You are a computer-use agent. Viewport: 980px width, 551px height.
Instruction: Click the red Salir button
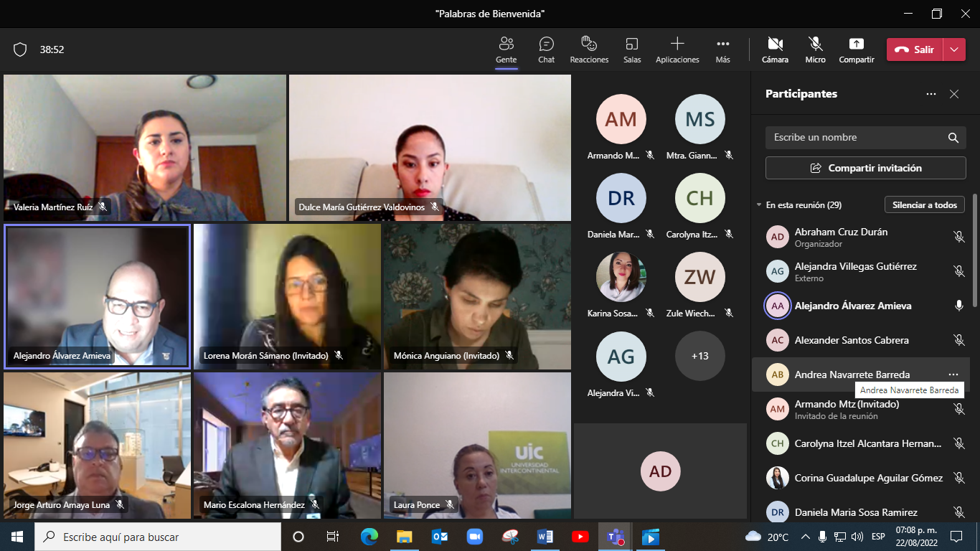pos(915,50)
